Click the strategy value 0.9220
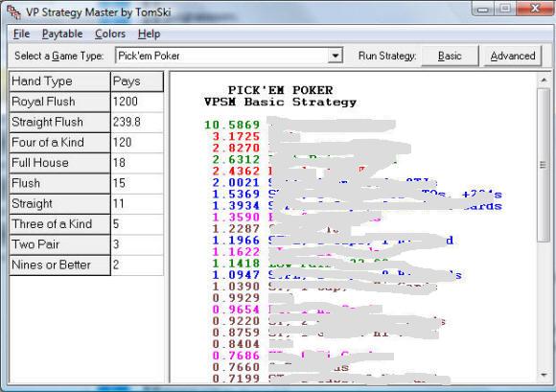556x392 pixels. [236, 321]
